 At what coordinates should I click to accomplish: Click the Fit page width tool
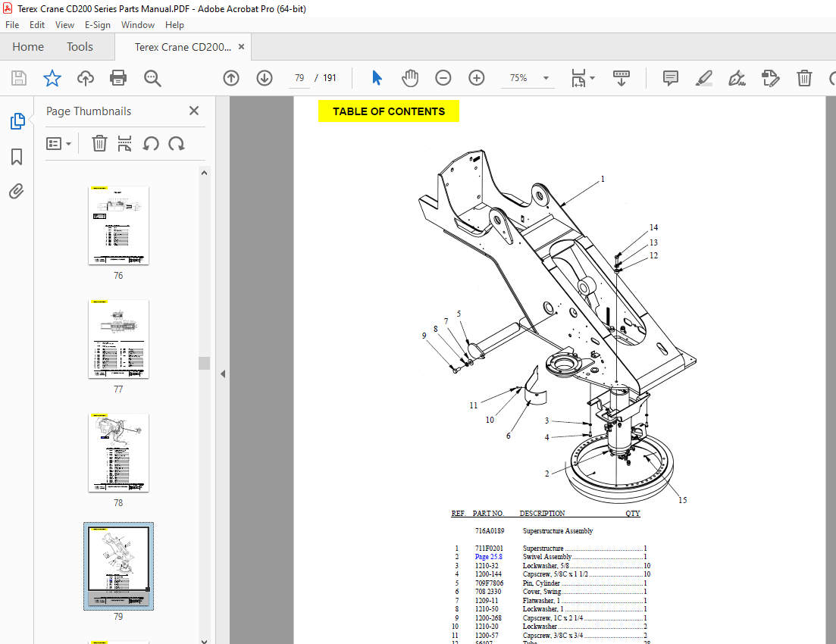pyautogui.click(x=578, y=78)
